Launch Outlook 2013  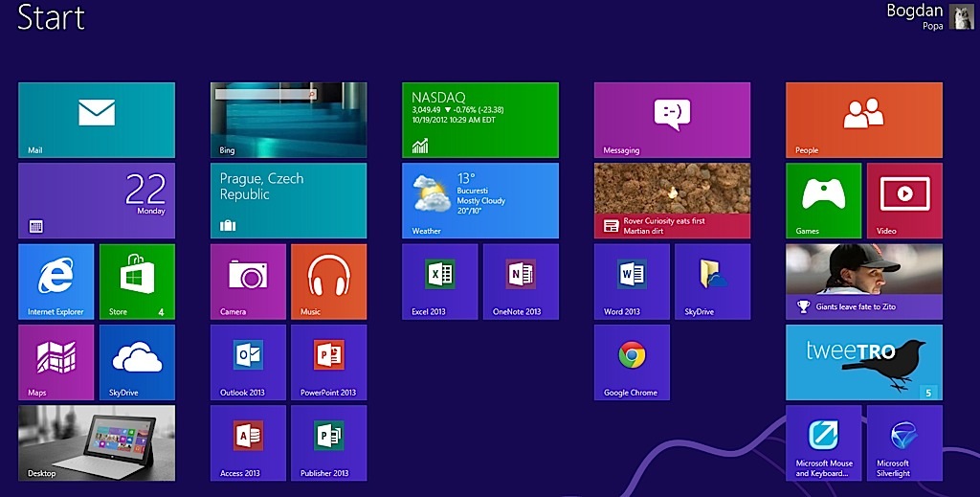click(x=248, y=362)
